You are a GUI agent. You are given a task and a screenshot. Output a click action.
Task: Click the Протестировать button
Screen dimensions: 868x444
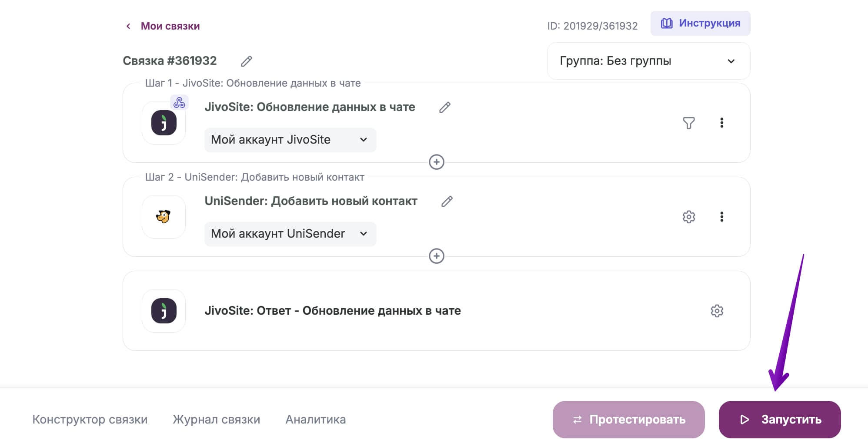(x=629, y=420)
